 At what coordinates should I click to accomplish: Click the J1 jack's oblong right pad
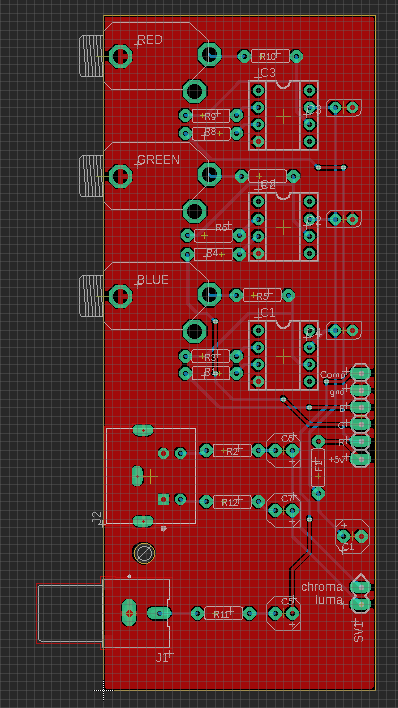click(159, 613)
